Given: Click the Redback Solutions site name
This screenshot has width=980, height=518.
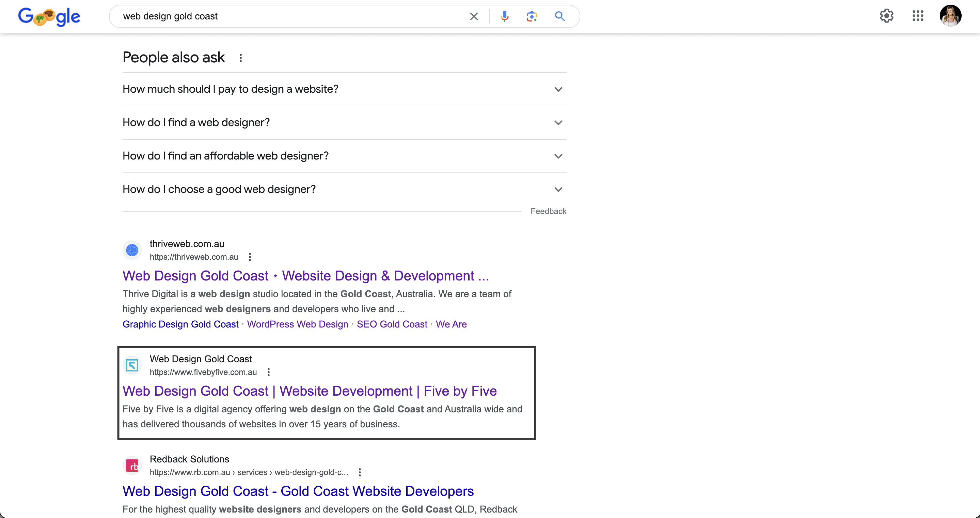Looking at the screenshot, I should [x=189, y=459].
